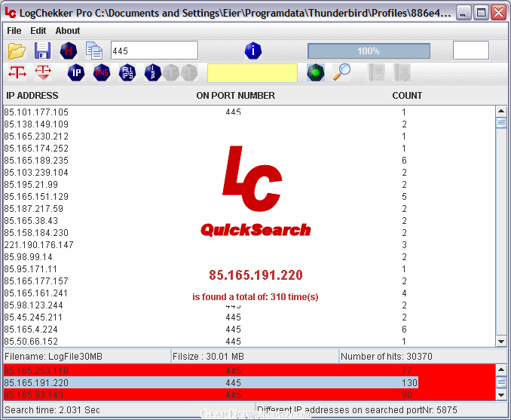Click the lower list scroll up arrow
The height and width of the screenshot is (420, 511).
[501, 369]
